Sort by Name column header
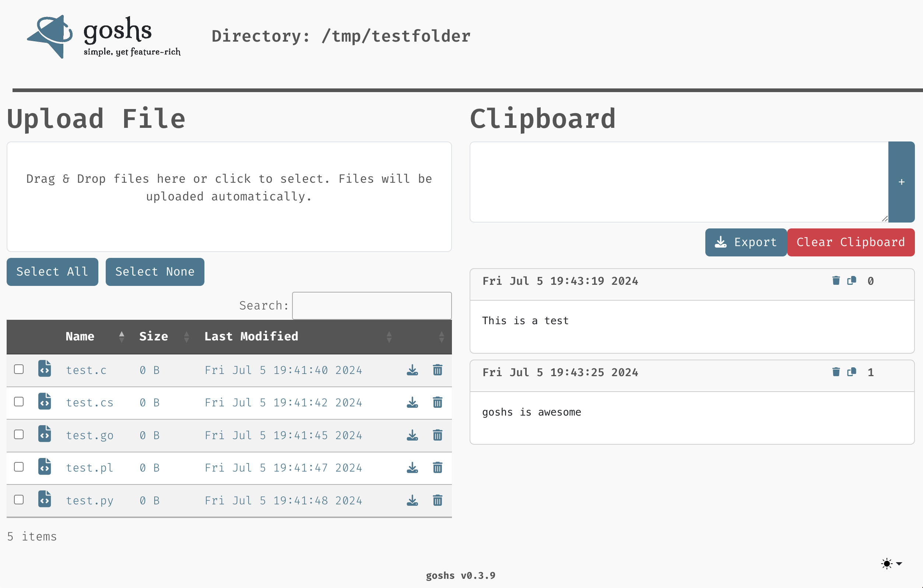Image resolution: width=923 pixels, height=588 pixels. click(x=80, y=336)
